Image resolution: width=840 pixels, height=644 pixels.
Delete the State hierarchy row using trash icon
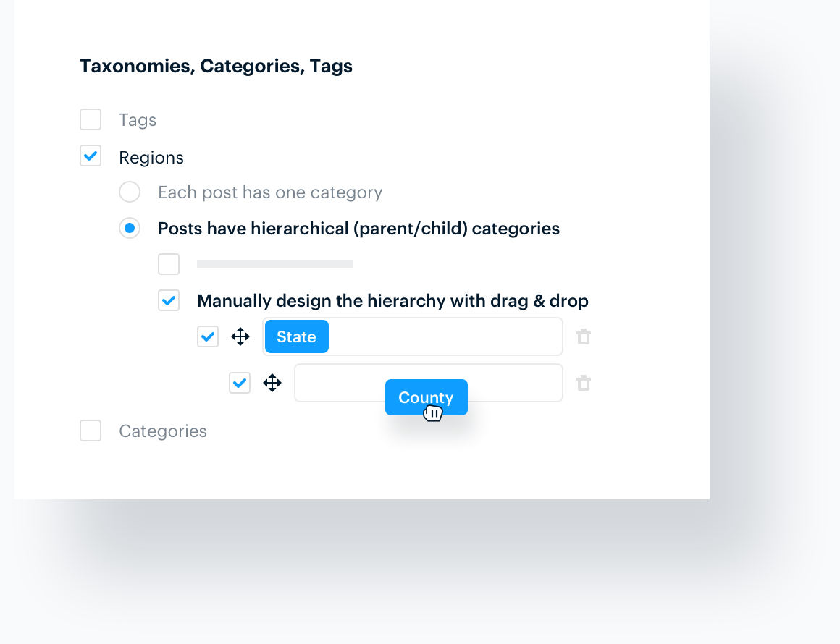584,336
